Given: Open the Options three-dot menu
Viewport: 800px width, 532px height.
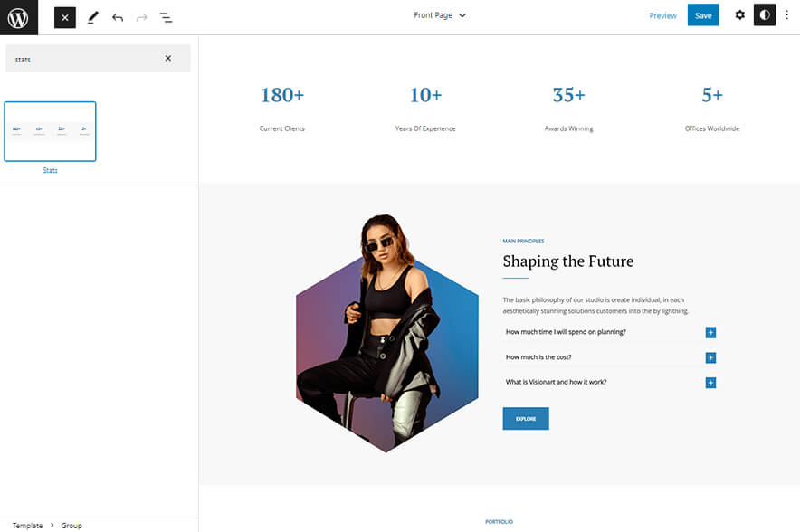Looking at the screenshot, I should point(788,15).
